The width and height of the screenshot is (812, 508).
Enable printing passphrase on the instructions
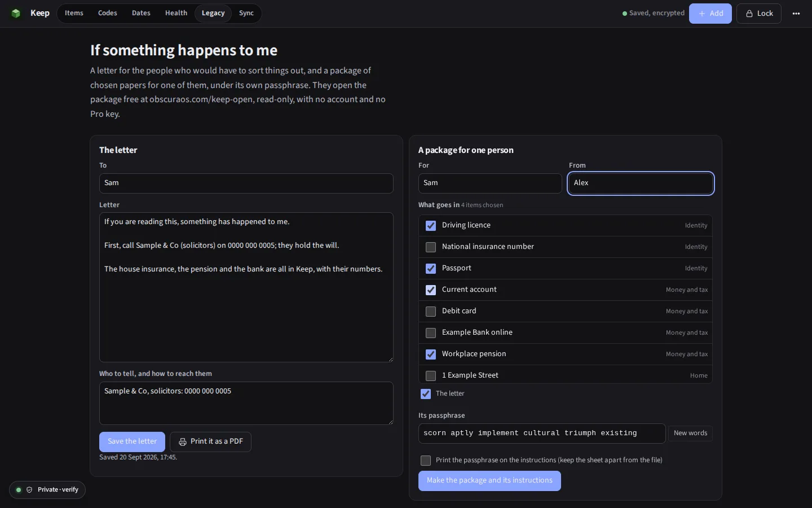426,461
